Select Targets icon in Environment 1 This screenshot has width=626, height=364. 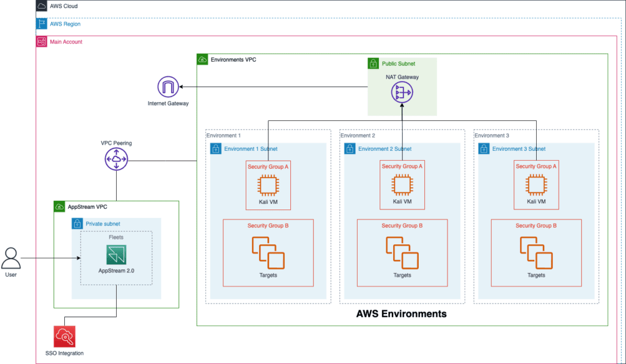268,253
